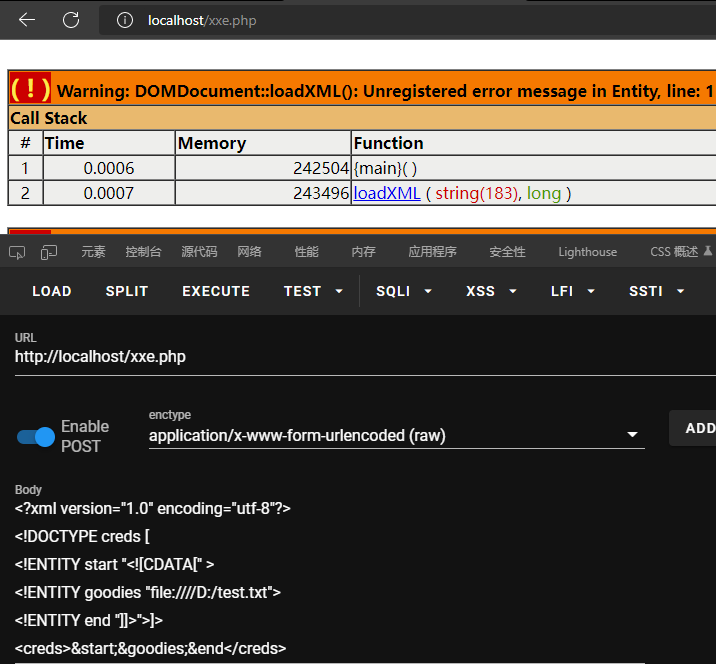Expand the TEST dropdown arrow
The width and height of the screenshot is (716, 664).
339,291
